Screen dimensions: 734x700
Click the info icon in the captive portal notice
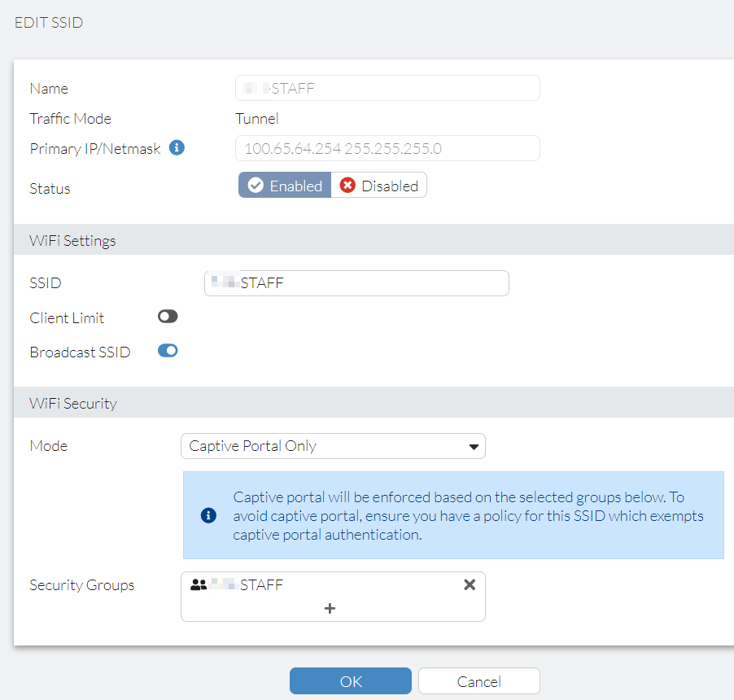pyautogui.click(x=208, y=514)
